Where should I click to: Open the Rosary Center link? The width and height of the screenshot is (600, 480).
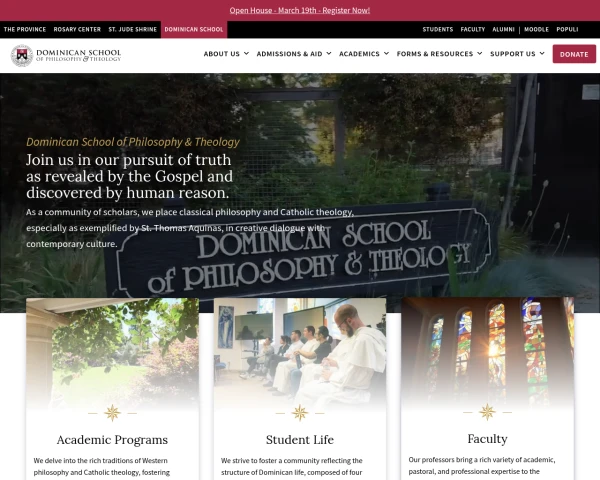tap(77, 29)
